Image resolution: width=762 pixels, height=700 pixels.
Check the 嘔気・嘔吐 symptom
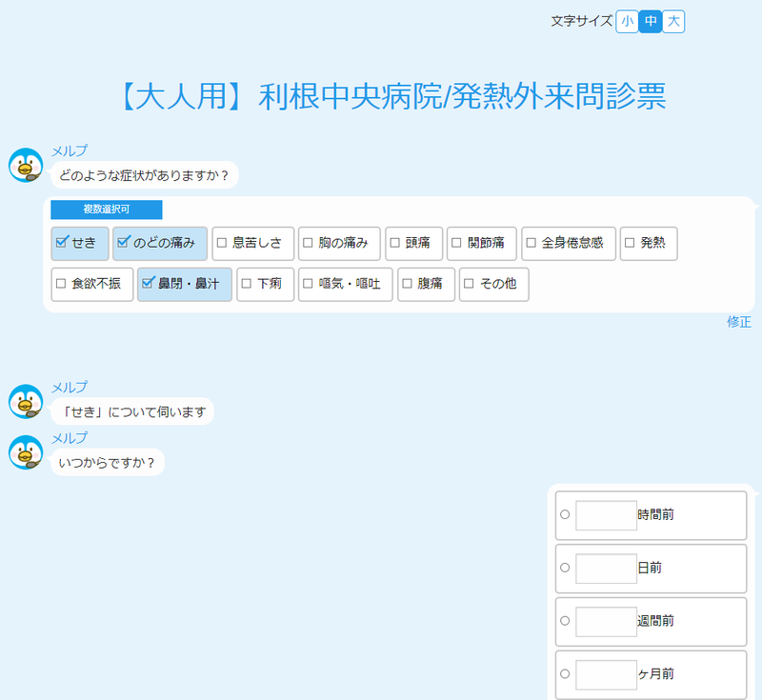coord(346,284)
